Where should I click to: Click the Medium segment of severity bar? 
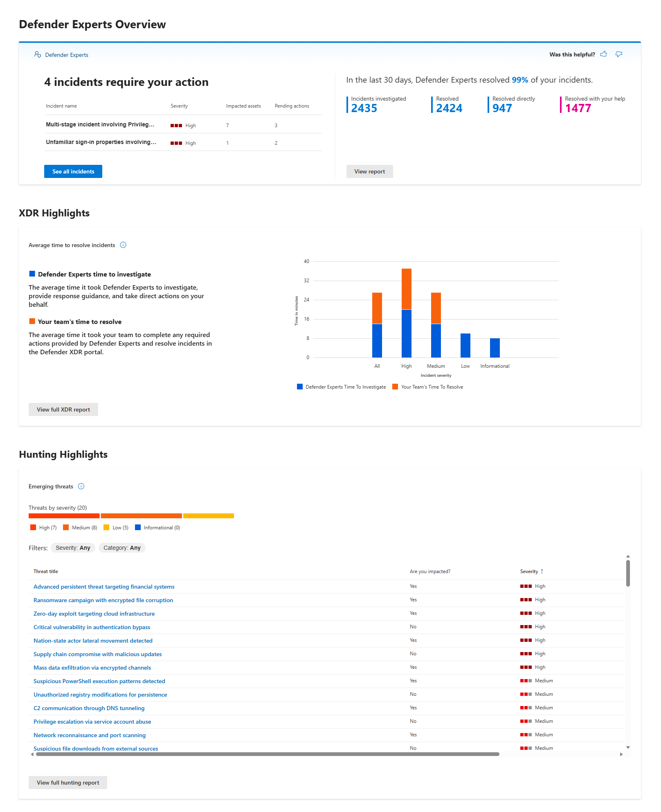(142, 516)
